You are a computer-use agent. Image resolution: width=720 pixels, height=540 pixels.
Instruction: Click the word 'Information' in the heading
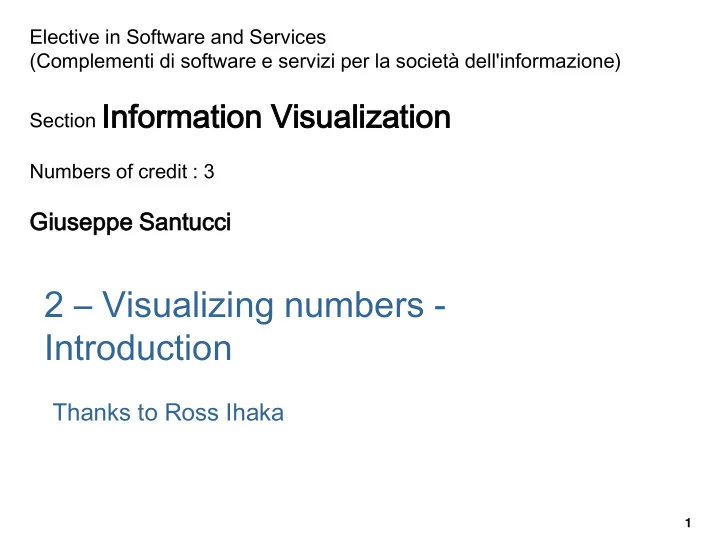point(182,117)
